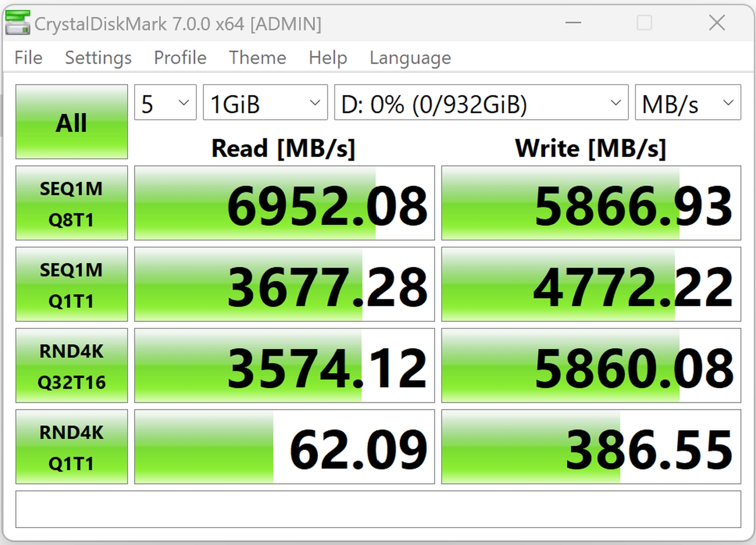Minimize the CrystalDiskMark window
756x545 pixels.
click(573, 23)
